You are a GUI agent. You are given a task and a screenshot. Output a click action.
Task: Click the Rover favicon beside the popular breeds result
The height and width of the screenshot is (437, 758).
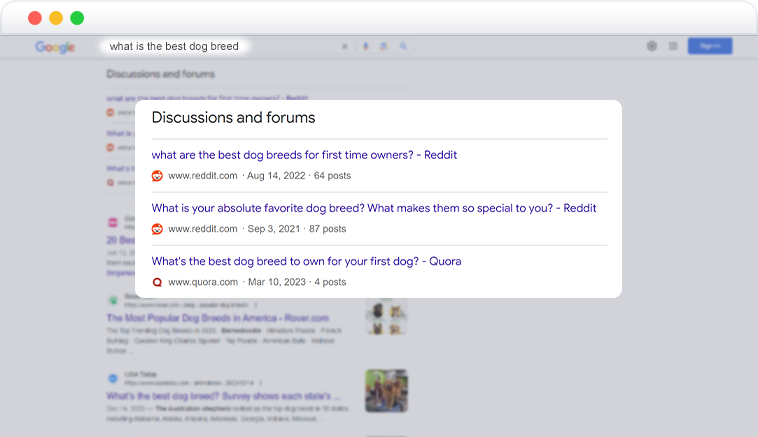point(113,301)
